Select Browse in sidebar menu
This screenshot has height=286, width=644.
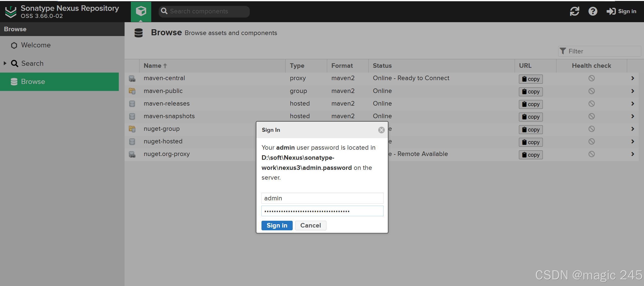point(33,82)
